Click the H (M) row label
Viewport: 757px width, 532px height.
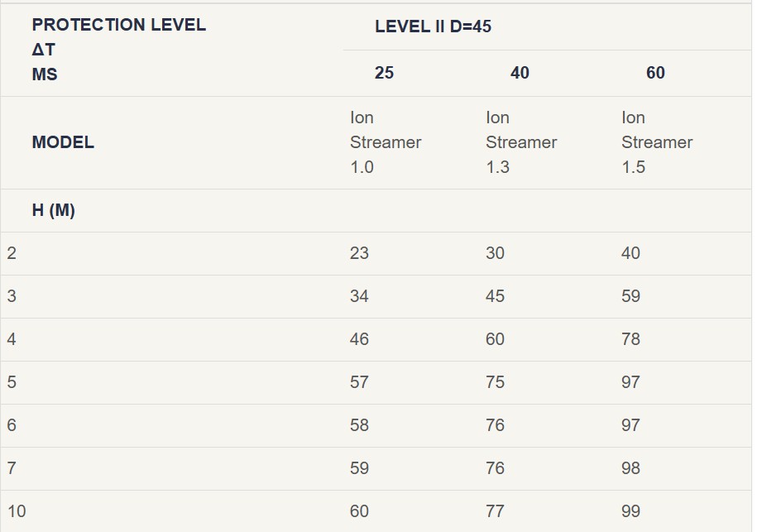click(x=54, y=210)
